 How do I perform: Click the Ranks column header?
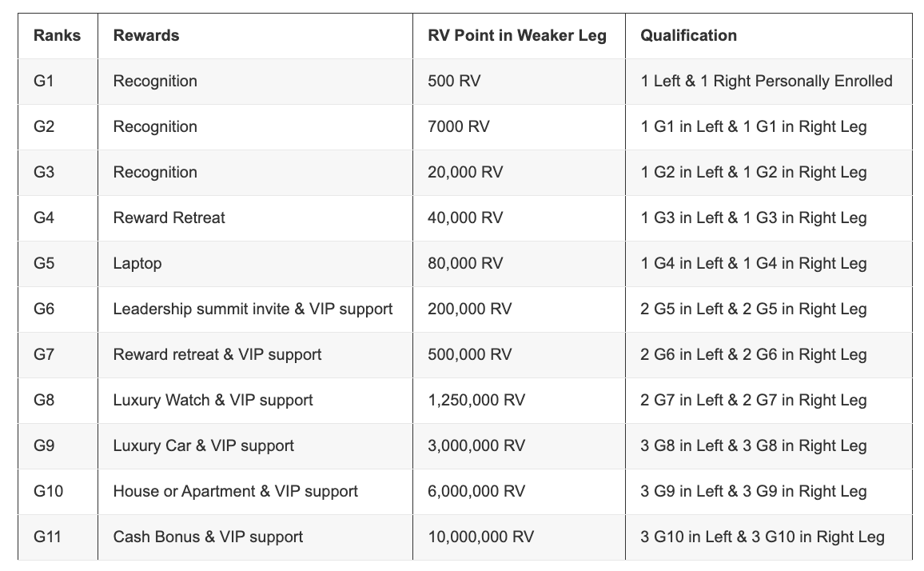(57, 35)
